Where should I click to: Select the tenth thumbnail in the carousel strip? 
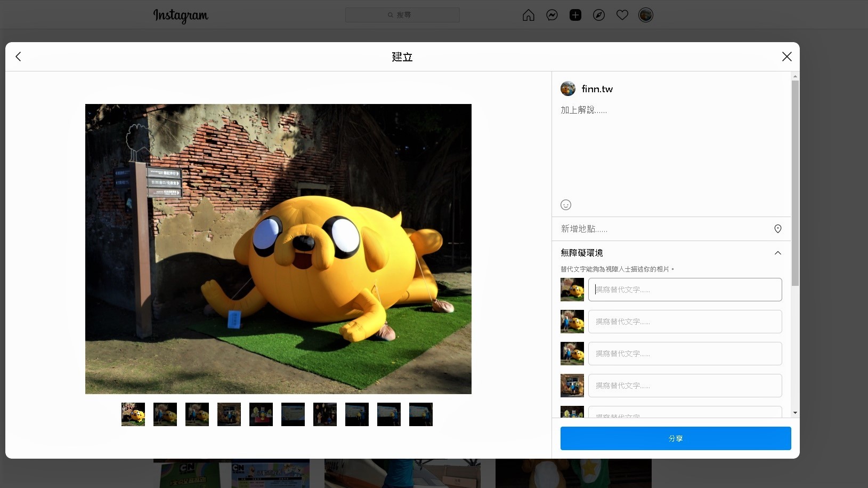421,414
